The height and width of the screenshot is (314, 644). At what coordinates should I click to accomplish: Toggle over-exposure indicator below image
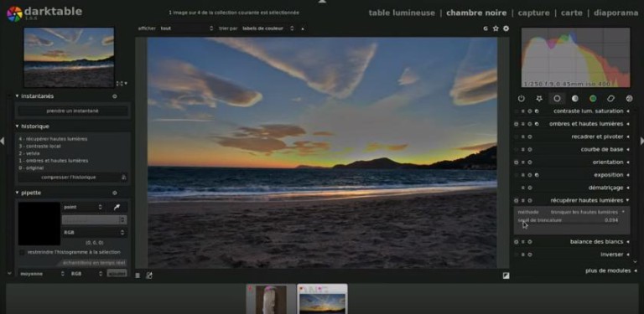tap(506, 275)
